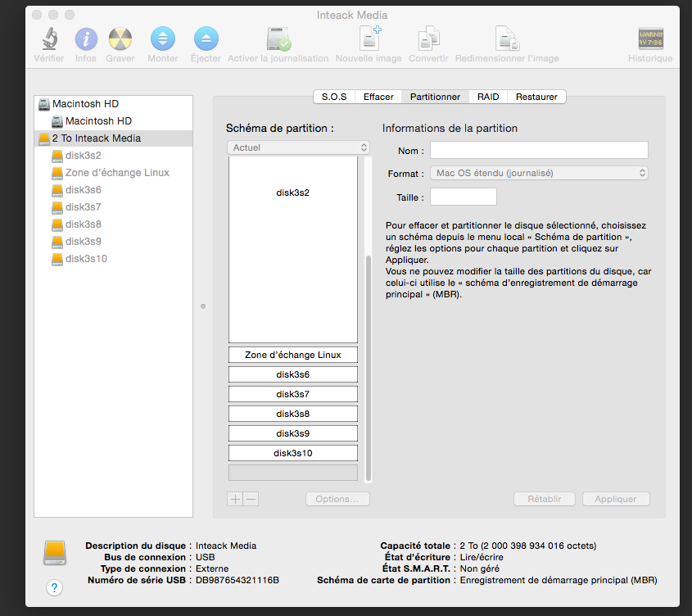Image resolution: width=692 pixels, height=616 pixels.
Task: Select disk3s2 block in partition map
Action: pyautogui.click(x=293, y=250)
